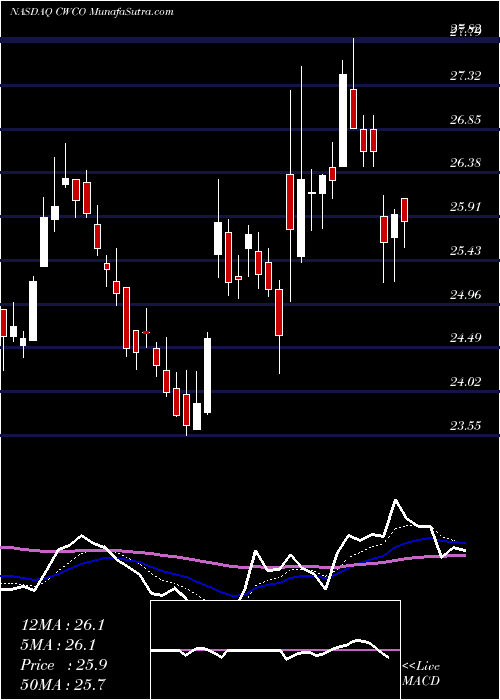Image resolution: width=500 pixels, height=700 pixels.
Task: Click the 27.32 price axis label
Action: tap(465, 75)
